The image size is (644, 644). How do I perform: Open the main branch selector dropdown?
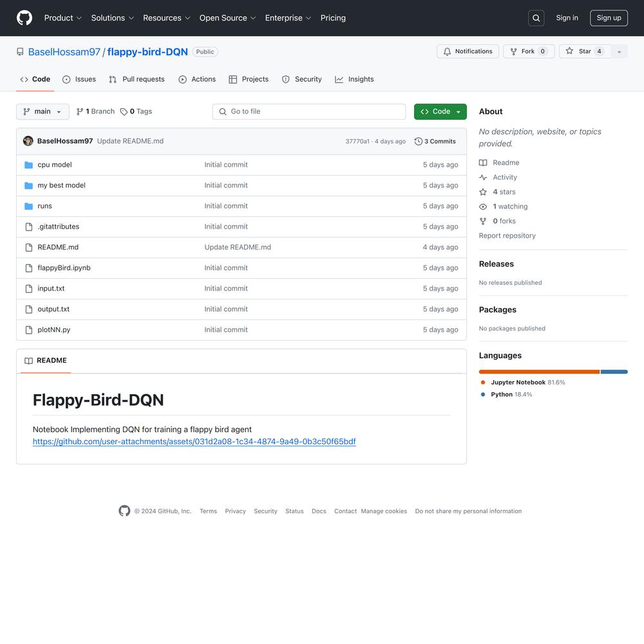click(43, 111)
